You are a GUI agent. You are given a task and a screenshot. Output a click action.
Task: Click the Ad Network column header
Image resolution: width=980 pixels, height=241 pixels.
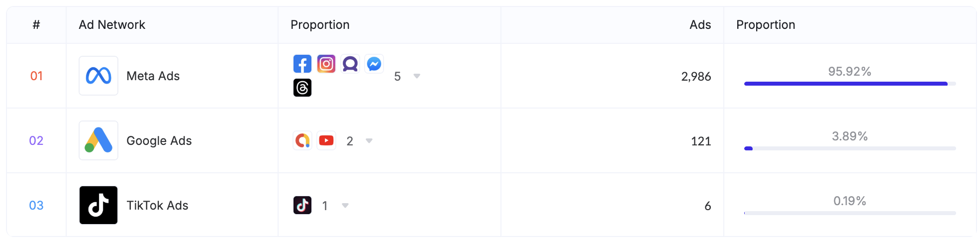tap(112, 25)
